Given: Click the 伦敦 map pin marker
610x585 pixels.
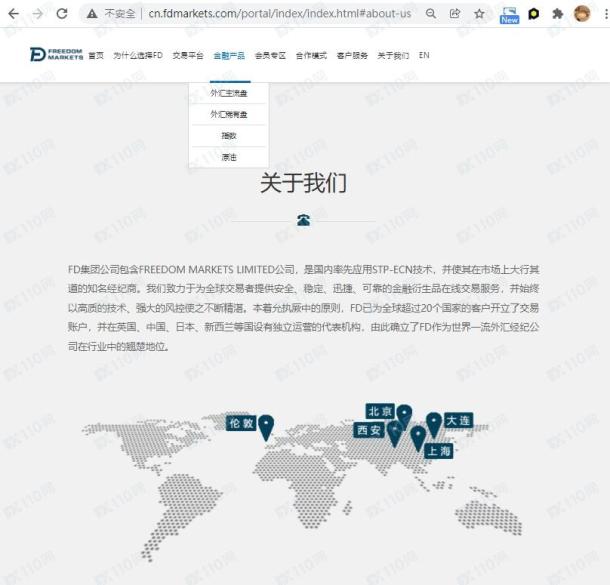Looking at the screenshot, I should [266, 427].
